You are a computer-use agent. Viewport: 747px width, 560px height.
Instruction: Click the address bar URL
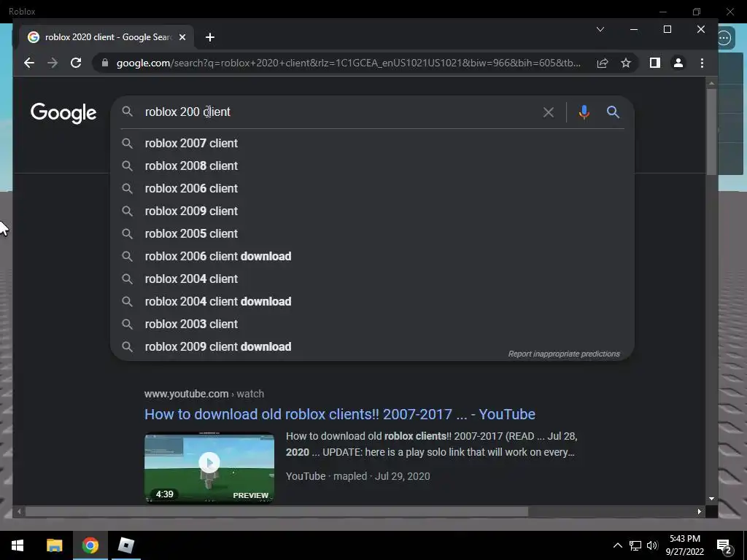(x=348, y=63)
